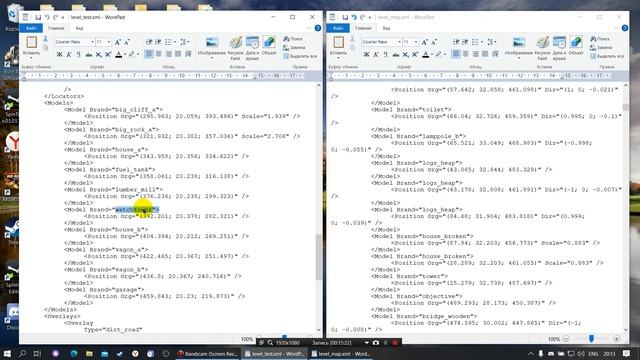640x360 pixels.
Task: Switch to Главная tab in level_map.xml window
Action: click(x=363, y=28)
